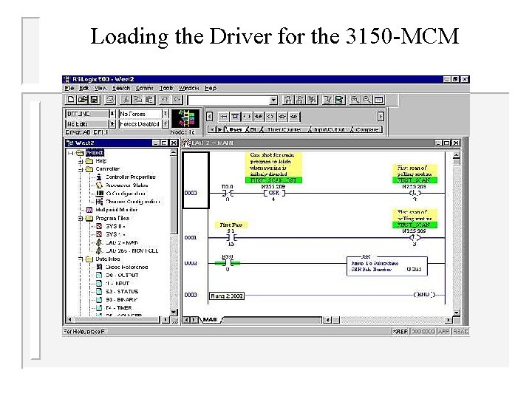Viewport: 532px width, 399px height.
Task: Open the Tools menu
Action: 166,88
